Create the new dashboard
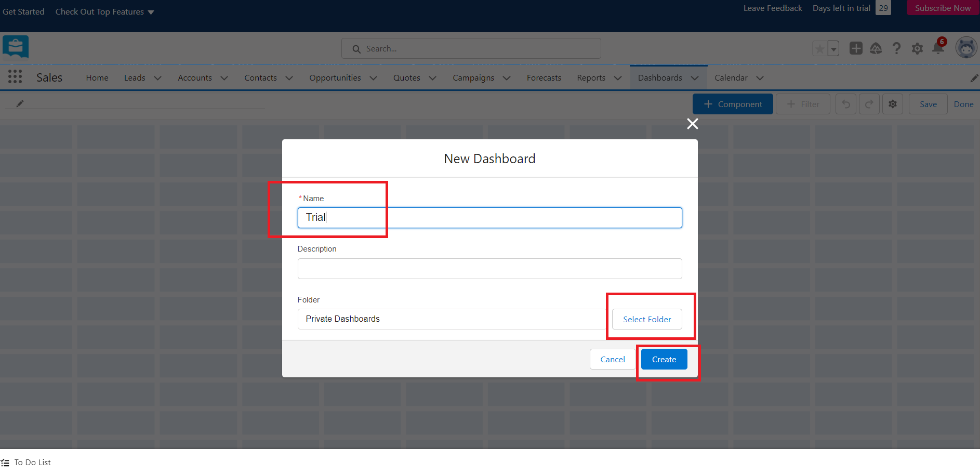The height and width of the screenshot is (474, 980). [x=664, y=359]
